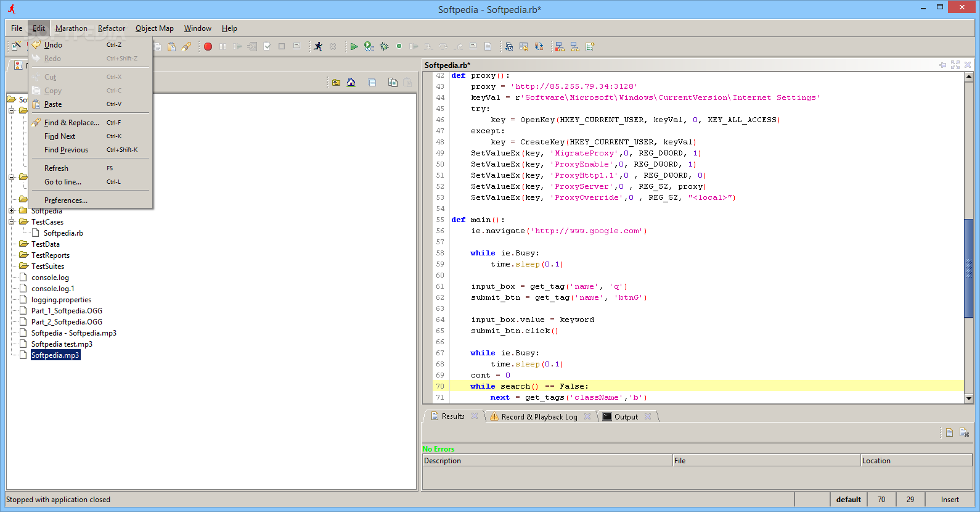The height and width of the screenshot is (512, 980).
Task: Select Softpedia test.mp3 file
Action: click(62, 344)
